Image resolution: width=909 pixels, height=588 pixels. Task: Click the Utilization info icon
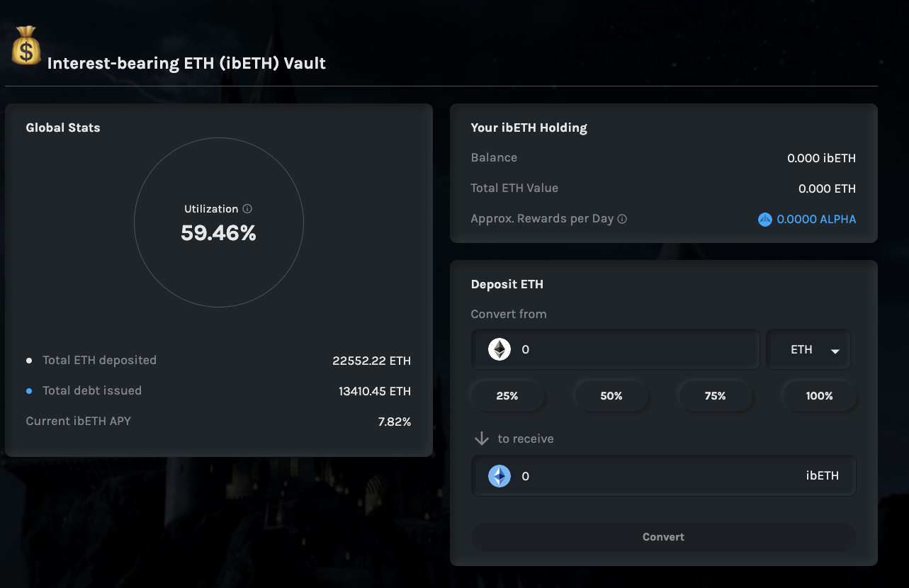click(247, 209)
